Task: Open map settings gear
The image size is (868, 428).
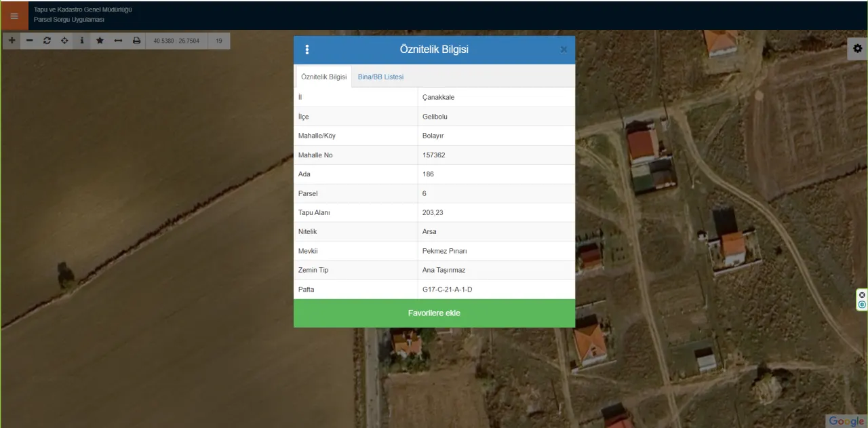Action: coord(858,48)
